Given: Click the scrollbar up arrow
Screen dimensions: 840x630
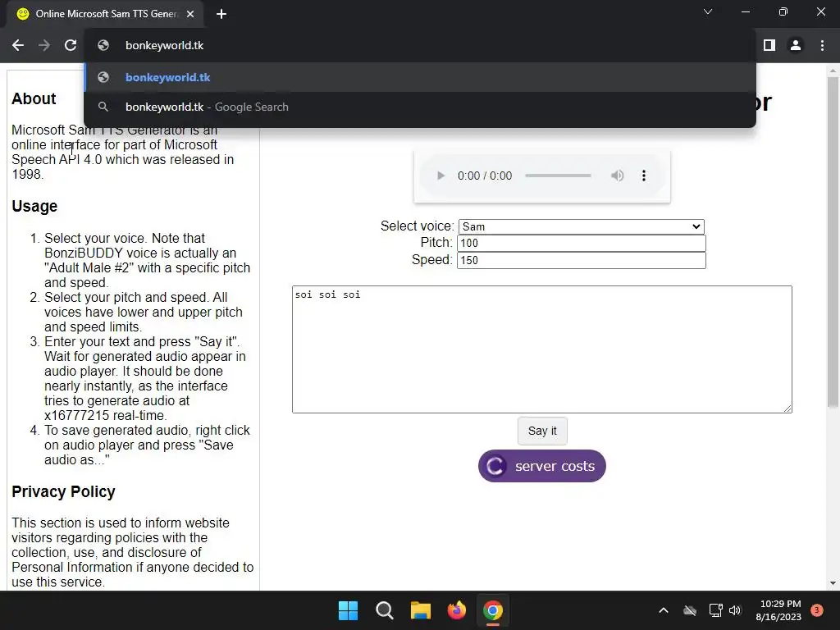Looking at the screenshot, I should 833,71.
